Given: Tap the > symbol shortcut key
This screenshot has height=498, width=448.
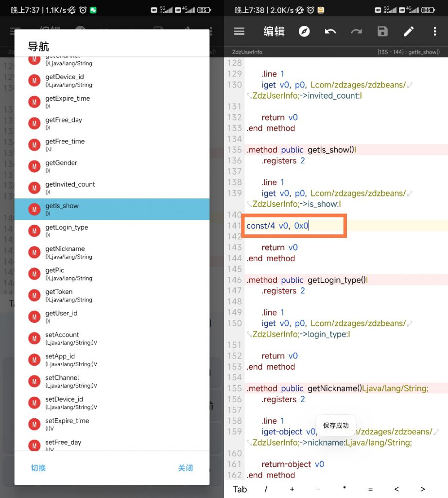Looking at the screenshot, I should 422,489.
